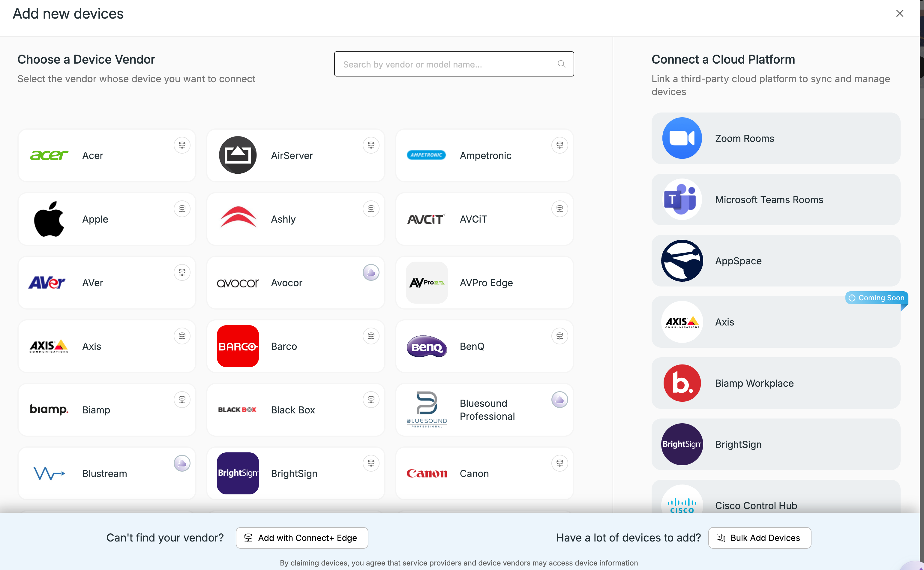The width and height of the screenshot is (924, 570).
Task: Click the edge icon on Ashly card
Action: 371,209
